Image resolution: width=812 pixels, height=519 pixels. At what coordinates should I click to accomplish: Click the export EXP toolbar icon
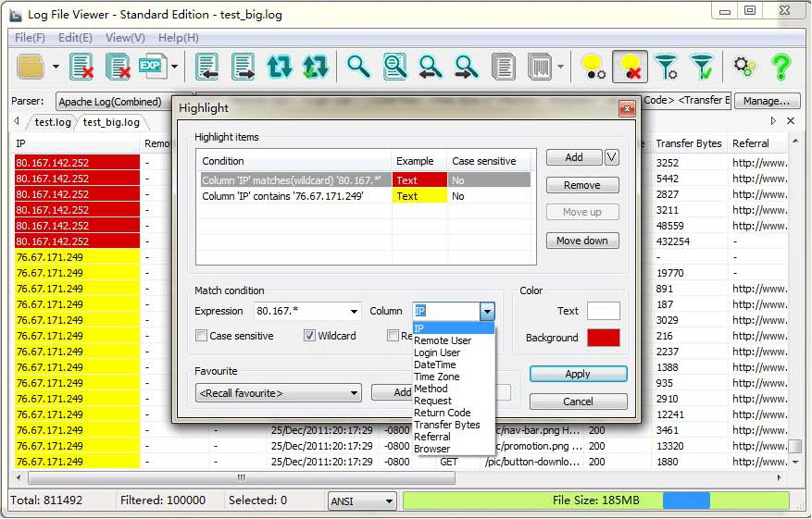click(151, 67)
